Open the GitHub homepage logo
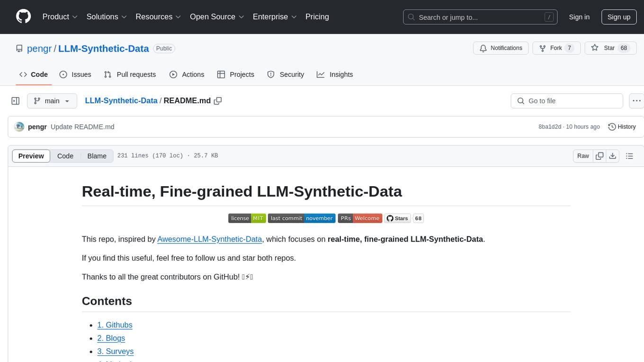644x362 pixels. point(23,17)
